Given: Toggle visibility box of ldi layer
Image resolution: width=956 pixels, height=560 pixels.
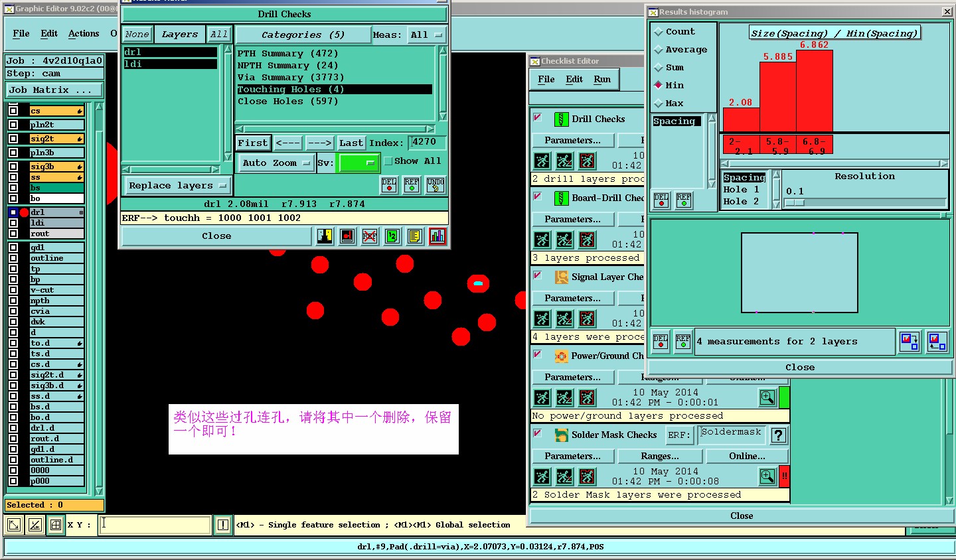Looking at the screenshot, I should coord(13,223).
